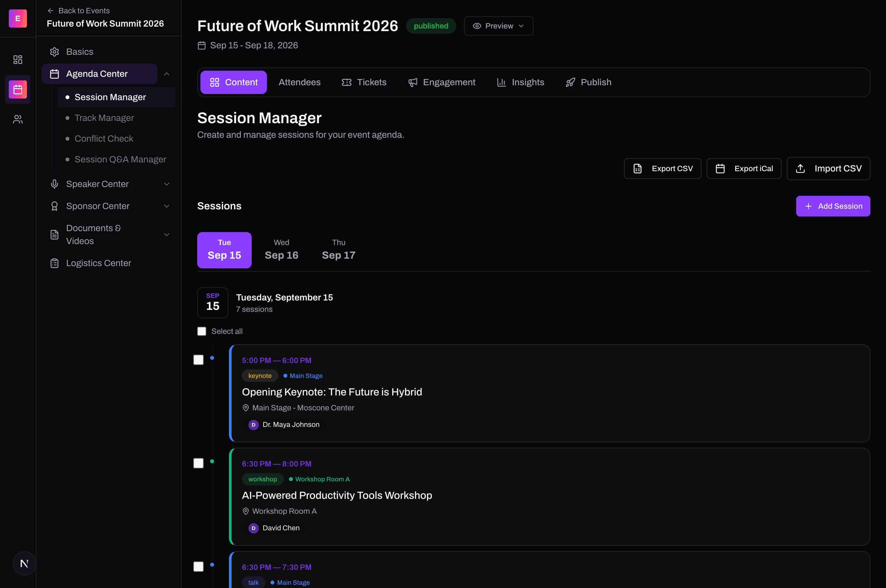Expand the Sponsor Center chevron
The width and height of the screenshot is (886, 588).
point(167,206)
